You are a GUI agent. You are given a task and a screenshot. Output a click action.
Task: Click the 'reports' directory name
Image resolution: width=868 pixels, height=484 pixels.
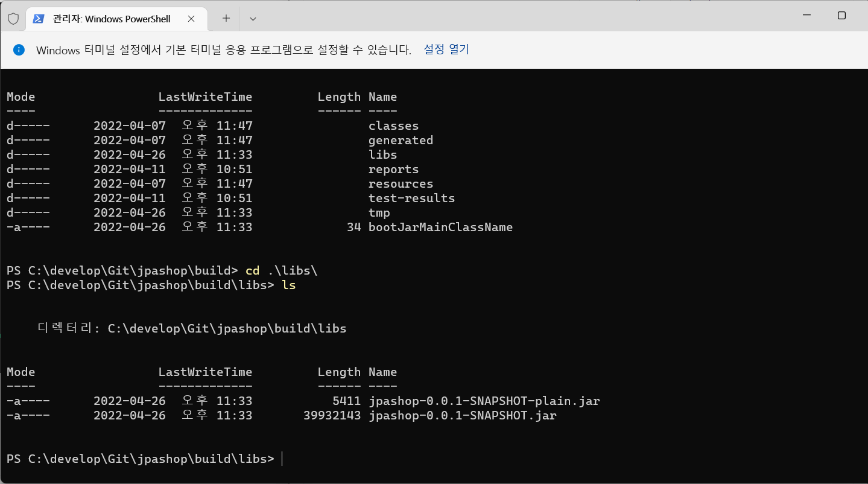(x=393, y=169)
